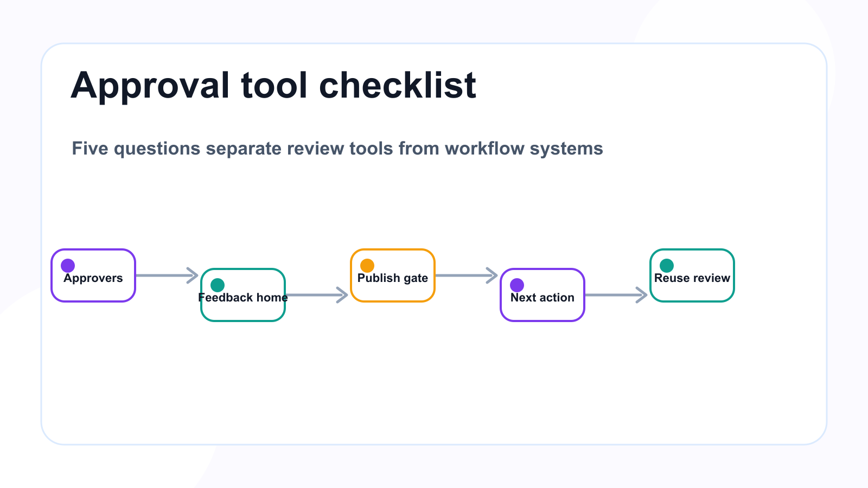Select the Feedback home step box
Image resolution: width=868 pixels, height=488 pixels.
[243, 295]
